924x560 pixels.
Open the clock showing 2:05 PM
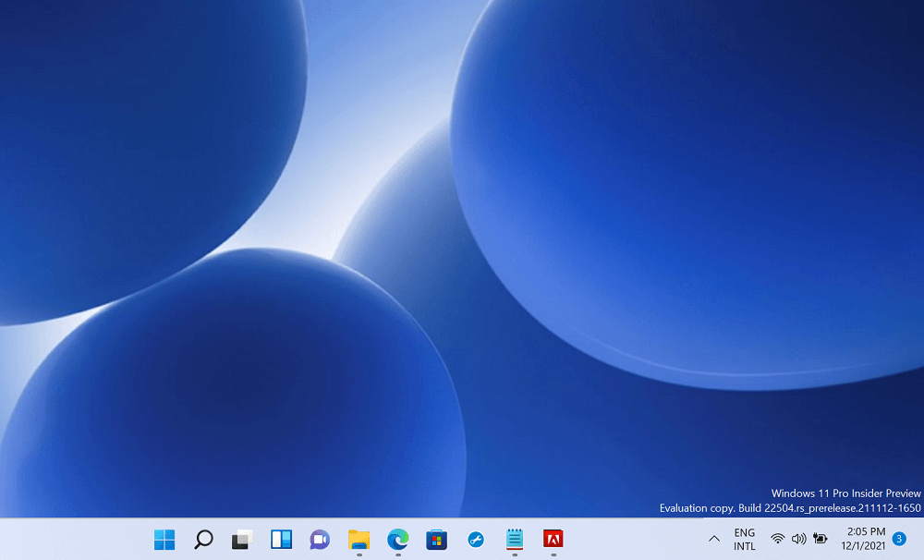tap(863, 539)
